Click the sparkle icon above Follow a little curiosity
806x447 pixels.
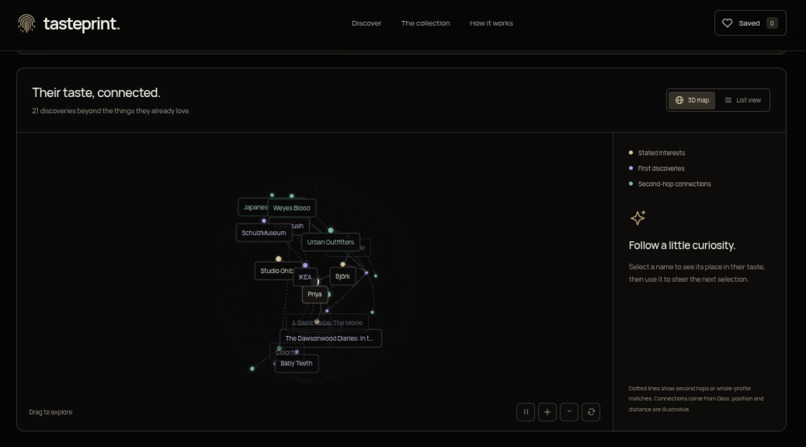point(638,218)
